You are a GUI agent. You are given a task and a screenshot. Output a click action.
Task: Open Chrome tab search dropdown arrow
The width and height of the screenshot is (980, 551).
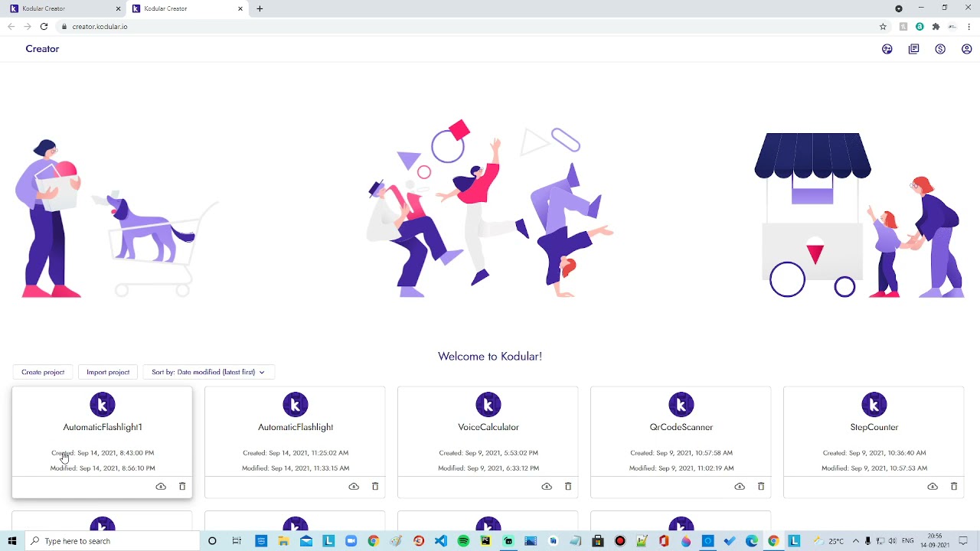pos(899,8)
